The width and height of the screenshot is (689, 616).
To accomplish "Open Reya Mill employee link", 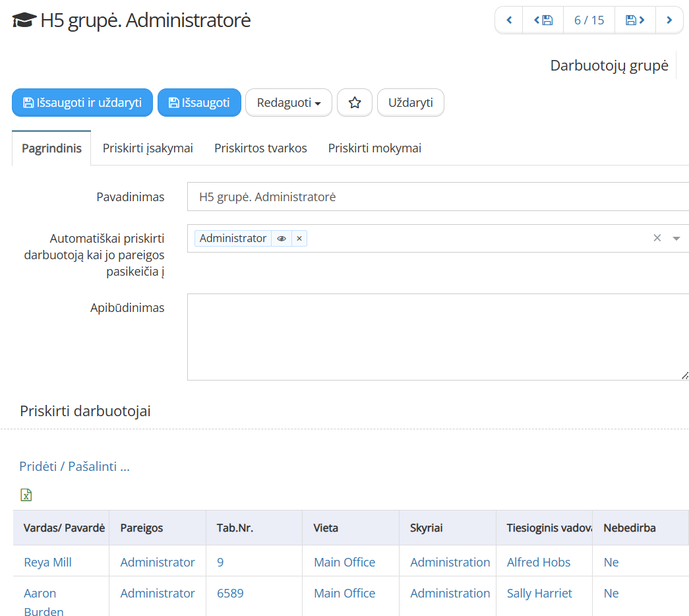I will 47,563.
